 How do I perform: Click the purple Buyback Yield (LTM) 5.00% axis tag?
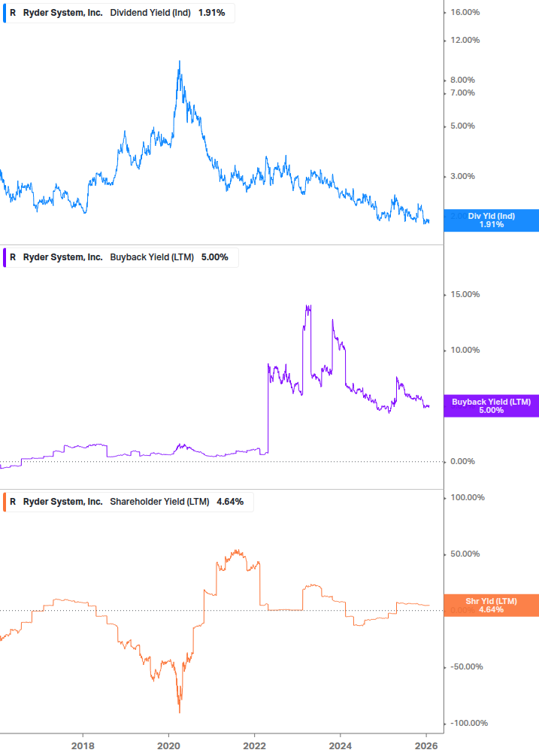[492, 406]
